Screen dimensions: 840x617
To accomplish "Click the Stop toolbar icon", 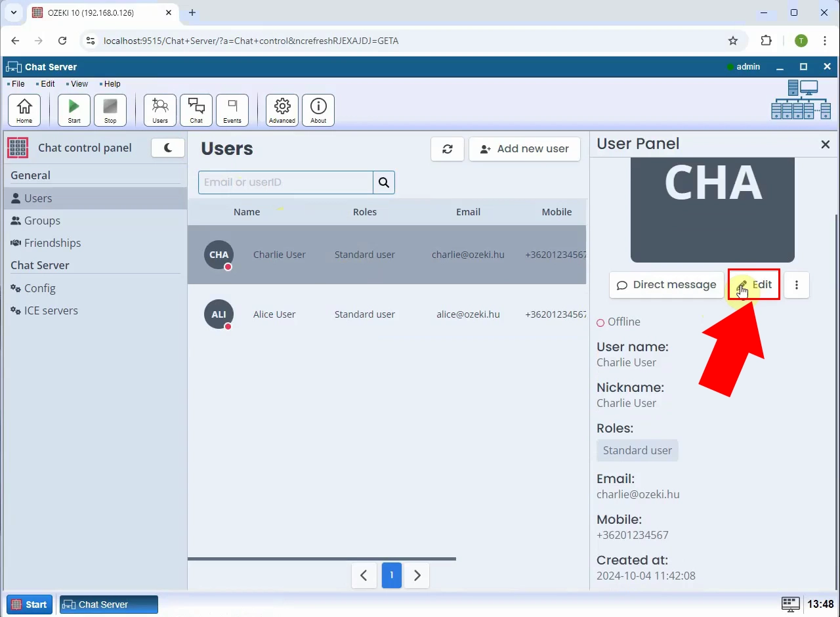I will 110,110.
